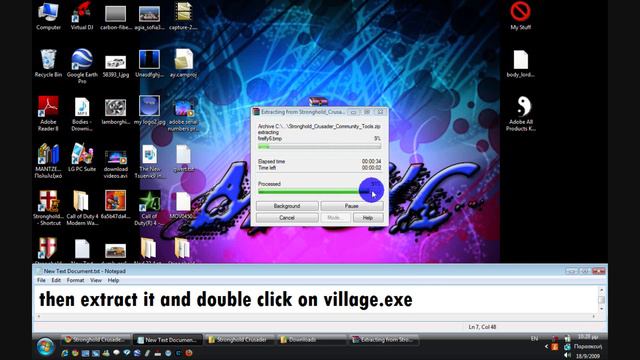Open File menu in Notepad
640x360 pixels.
click(x=41, y=280)
